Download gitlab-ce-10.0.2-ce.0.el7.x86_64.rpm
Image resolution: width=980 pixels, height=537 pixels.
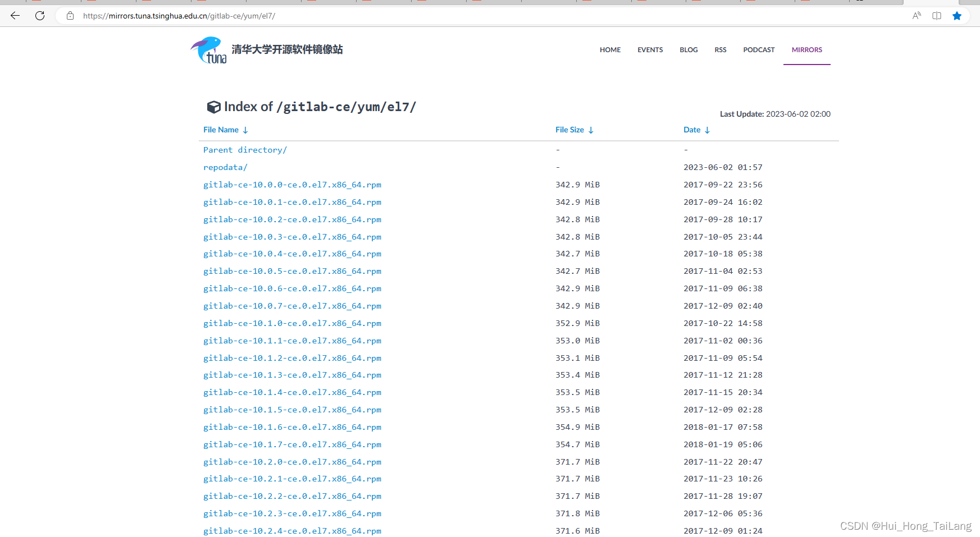292,219
